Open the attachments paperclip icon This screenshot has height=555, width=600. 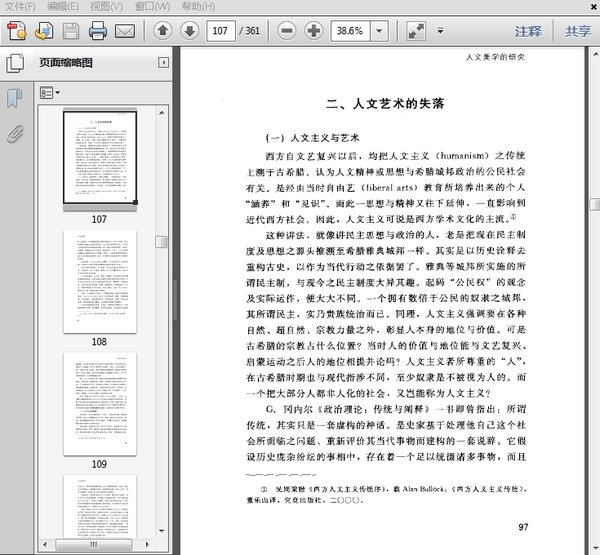point(15,134)
